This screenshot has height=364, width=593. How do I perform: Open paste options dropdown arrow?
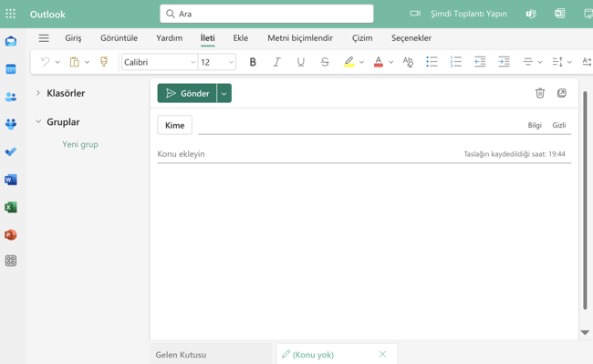click(x=87, y=62)
